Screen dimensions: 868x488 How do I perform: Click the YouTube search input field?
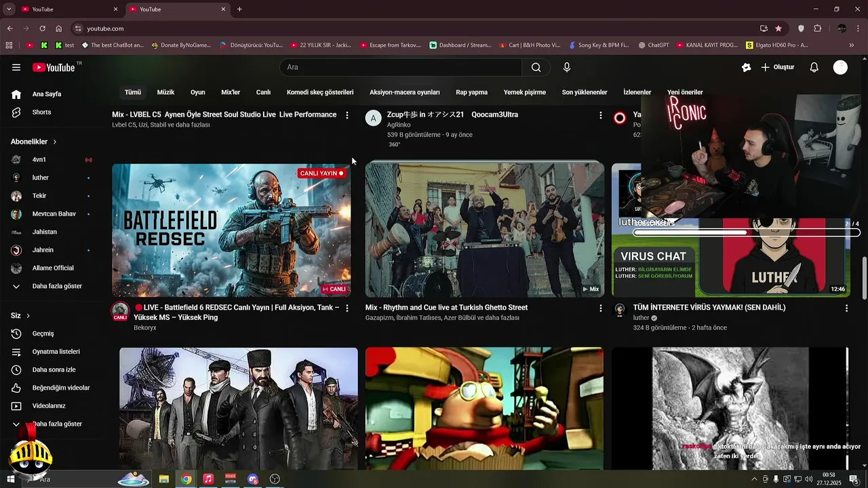pos(401,67)
